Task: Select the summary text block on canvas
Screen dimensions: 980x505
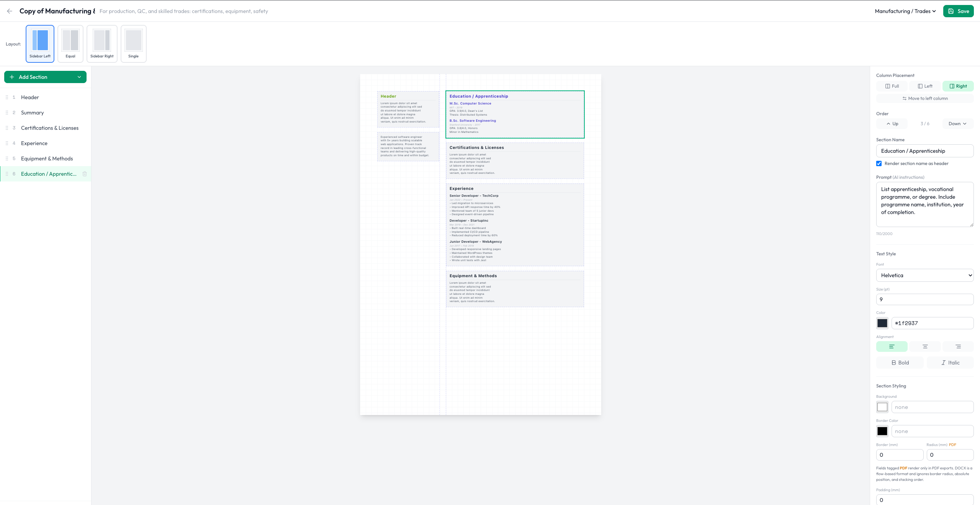Action: [408, 147]
